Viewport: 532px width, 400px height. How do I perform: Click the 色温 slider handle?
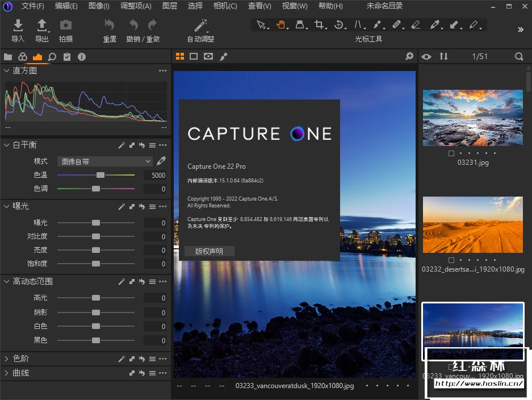point(100,175)
